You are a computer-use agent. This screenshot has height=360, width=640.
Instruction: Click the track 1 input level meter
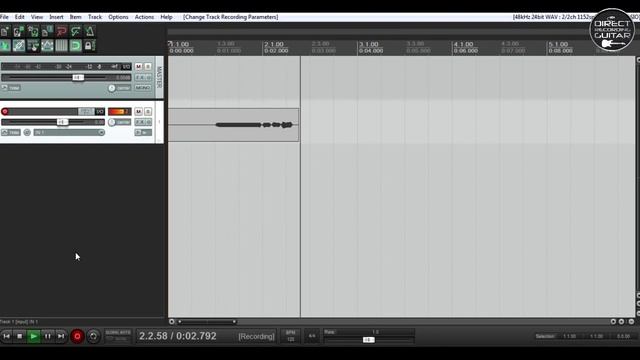pos(120,111)
